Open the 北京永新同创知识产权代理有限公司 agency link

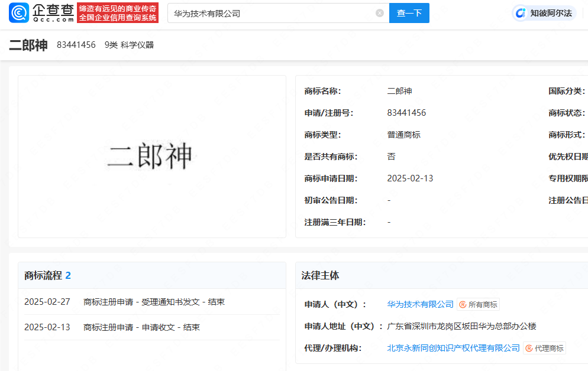tap(453, 348)
